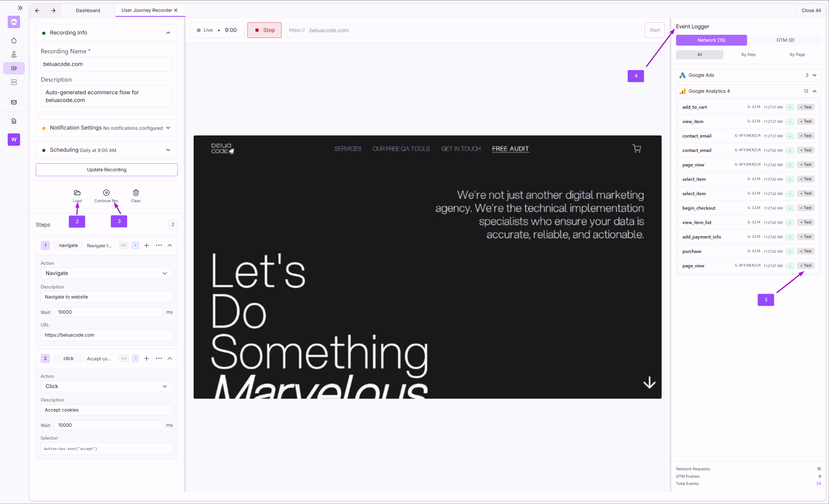Click the Load folder icon under Update Recording
Viewport: 829px width, 504px height.
point(77,192)
